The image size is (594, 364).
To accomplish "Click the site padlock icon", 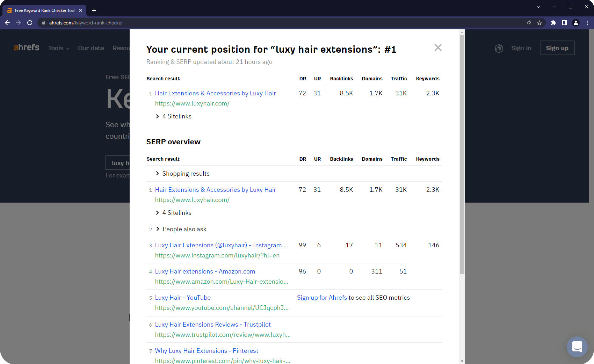I will (44, 23).
